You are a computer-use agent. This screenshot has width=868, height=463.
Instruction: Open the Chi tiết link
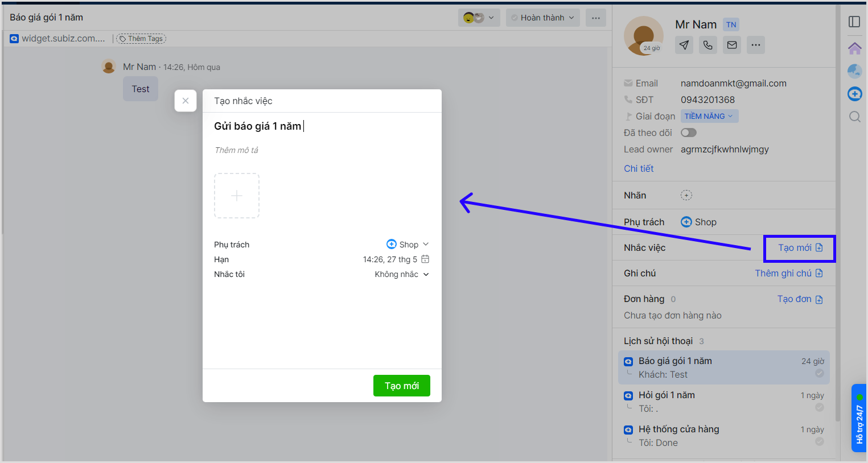coord(639,168)
